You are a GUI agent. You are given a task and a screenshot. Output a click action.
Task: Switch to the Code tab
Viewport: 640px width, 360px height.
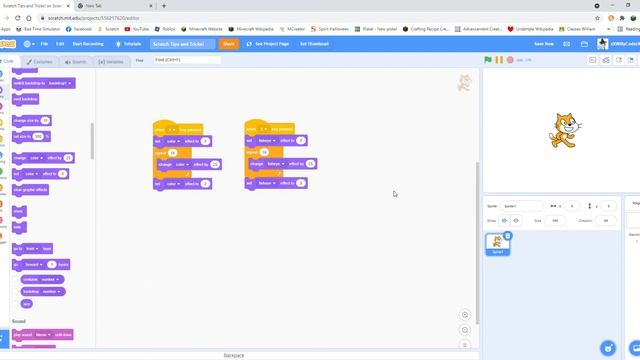click(8, 61)
